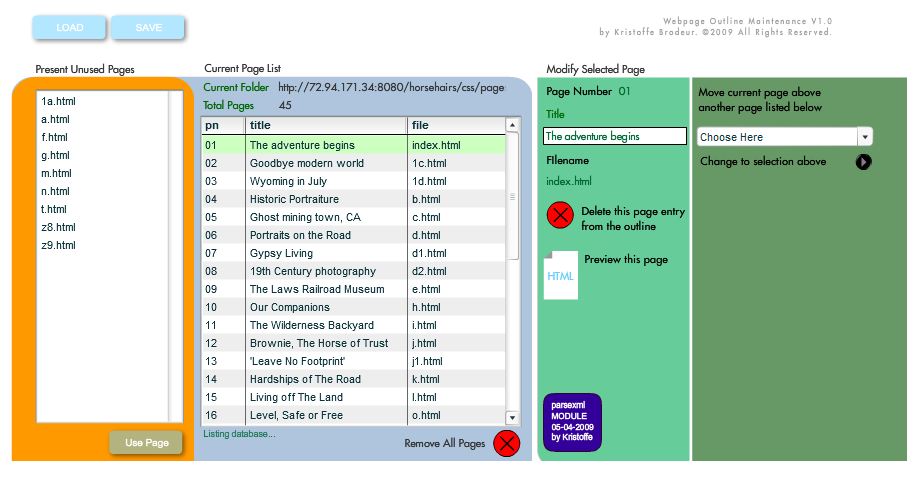920x484 pixels.
Task: Click the LOAD button
Action: [69, 28]
